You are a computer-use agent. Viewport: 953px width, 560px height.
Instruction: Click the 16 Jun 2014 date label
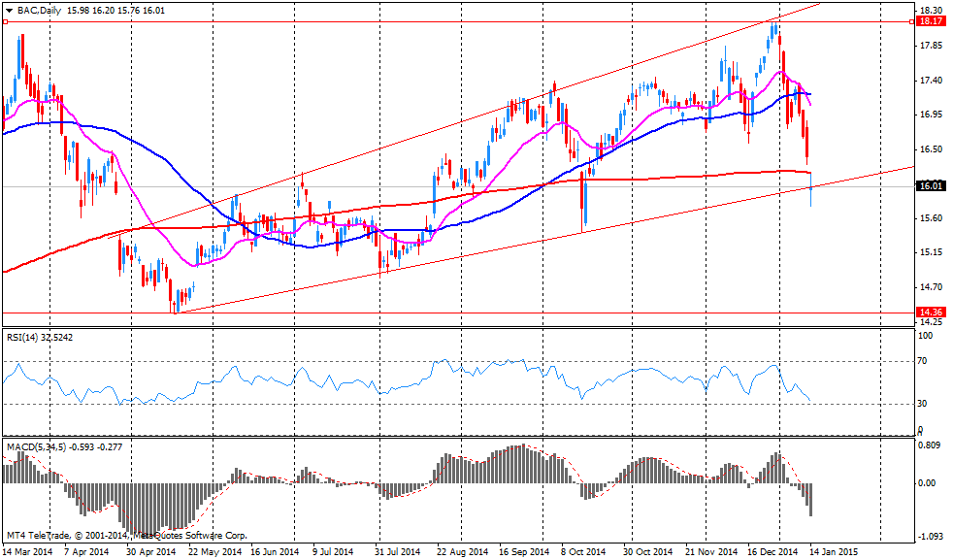click(276, 551)
